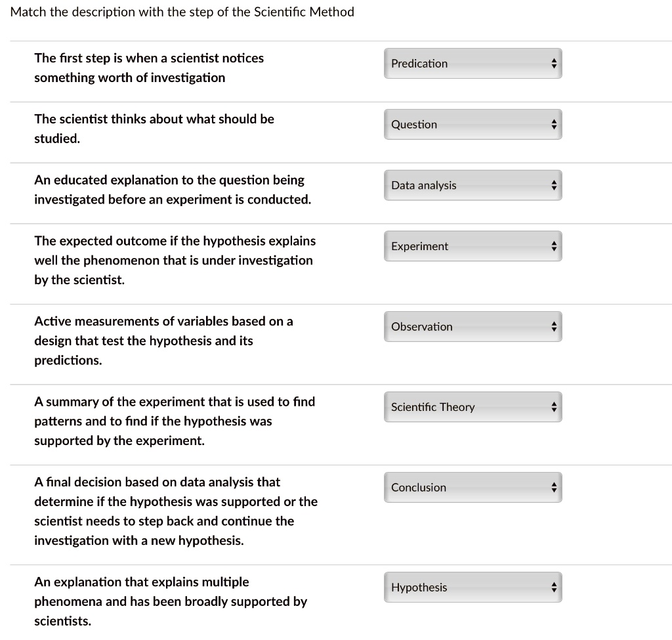This screenshot has width=672, height=640.
Task: Click the first step description text
Action: click(149, 68)
